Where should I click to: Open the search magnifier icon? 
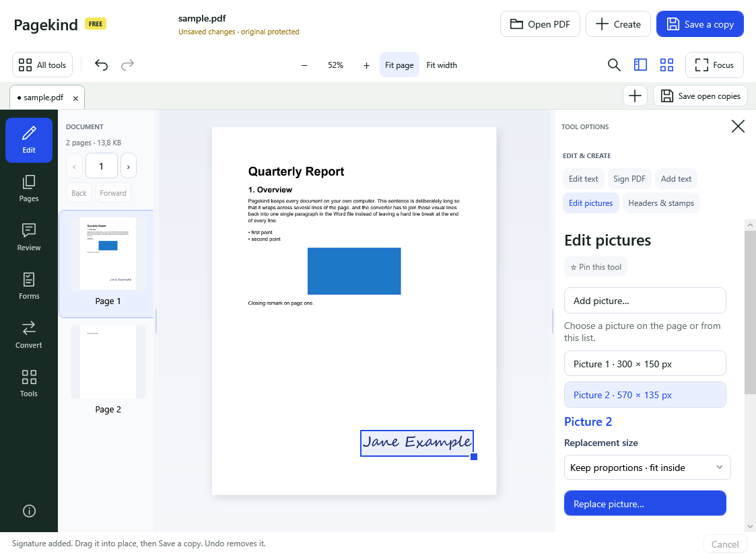tap(614, 65)
